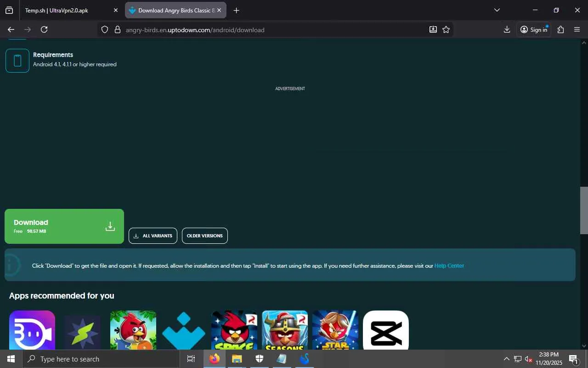Reload the current page
This screenshot has width=588, height=368.
pyautogui.click(x=44, y=29)
